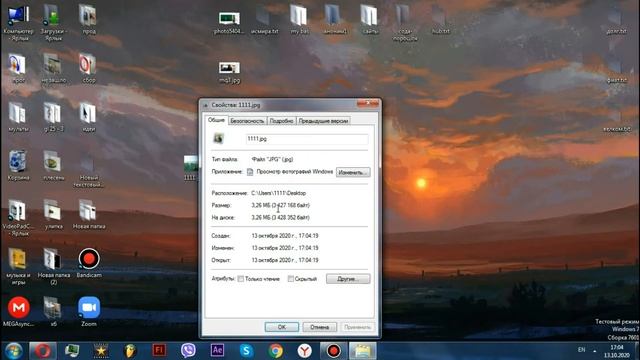Select the mq1.jpg file on desktop
The height and width of the screenshot is (360, 640).
click(229, 68)
